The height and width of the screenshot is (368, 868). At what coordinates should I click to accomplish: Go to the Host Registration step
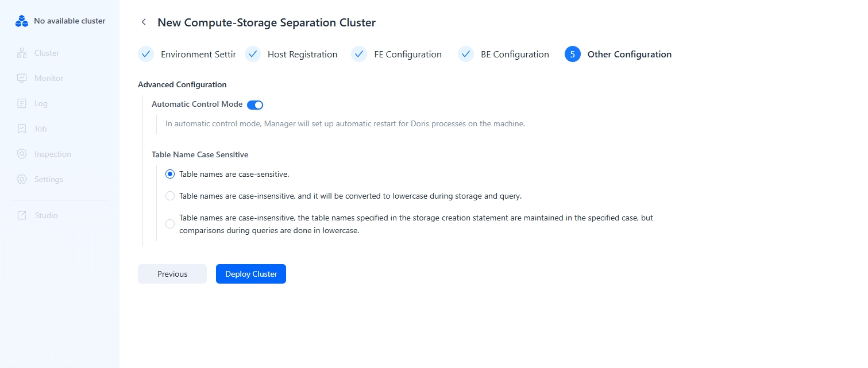pos(302,55)
